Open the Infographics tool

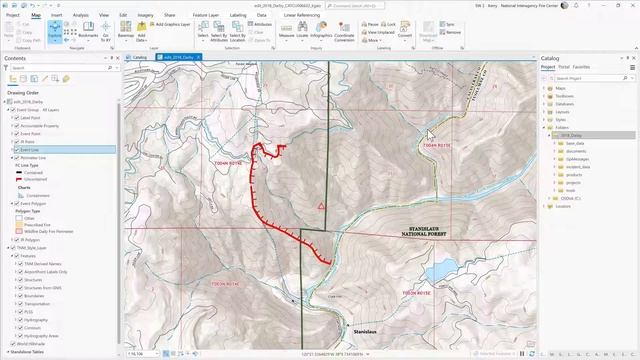pos(321,31)
